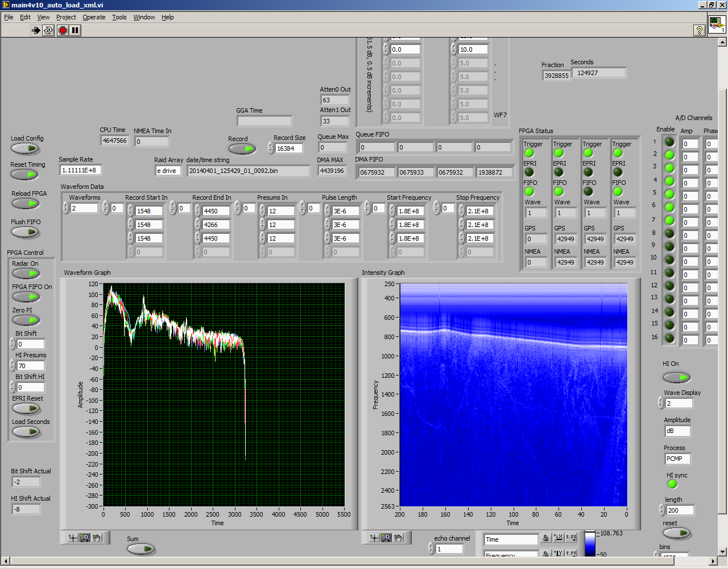Click the Run arrow in the toolbar
Screen dimensions: 728x569
(36, 30)
